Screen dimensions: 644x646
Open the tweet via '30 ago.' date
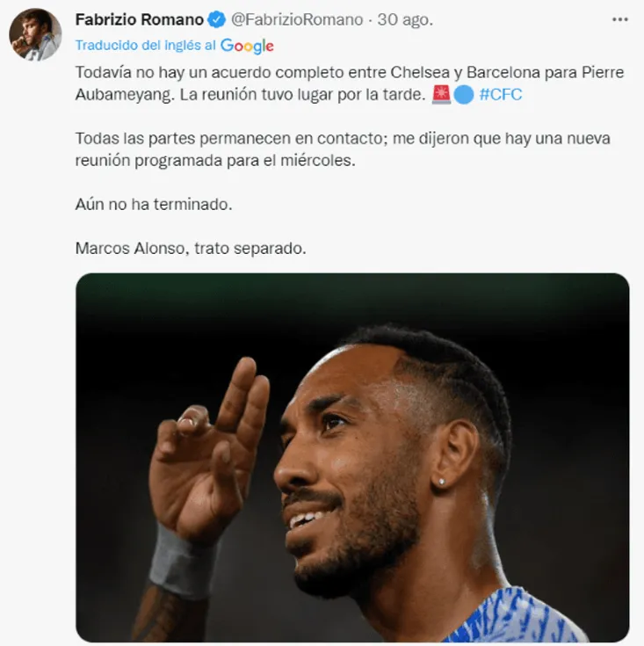pyautogui.click(x=405, y=19)
